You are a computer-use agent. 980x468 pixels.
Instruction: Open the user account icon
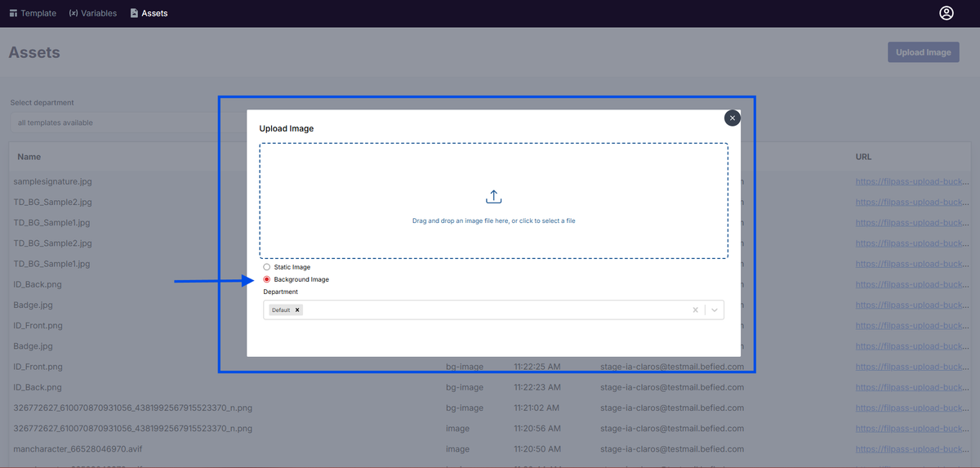pos(947,13)
